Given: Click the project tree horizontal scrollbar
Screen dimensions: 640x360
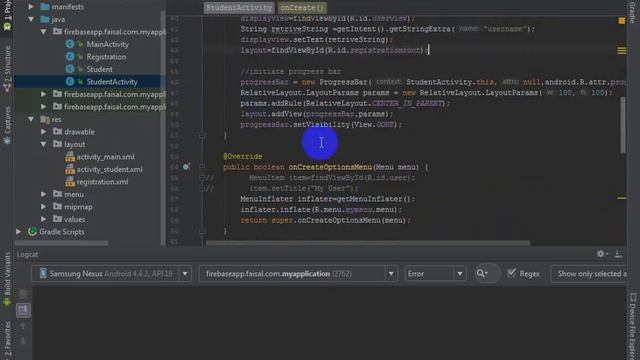Looking at the screenshot, I should click(62, 243).
